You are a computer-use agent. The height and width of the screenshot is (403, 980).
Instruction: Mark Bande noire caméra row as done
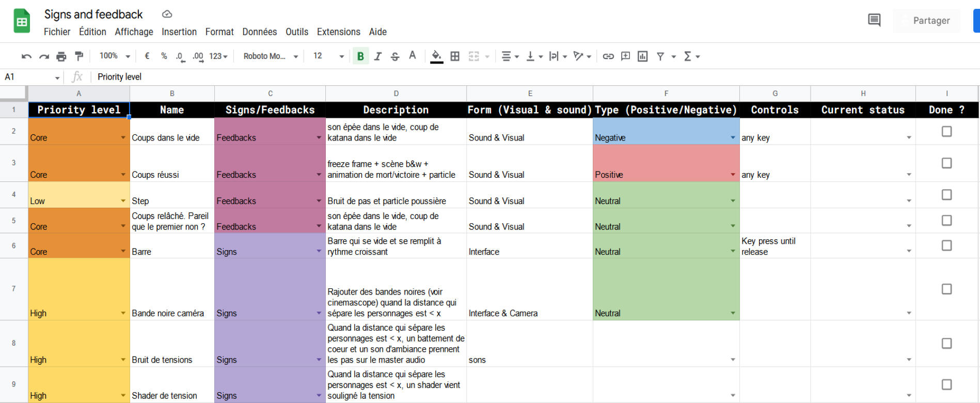coord(946,289)
